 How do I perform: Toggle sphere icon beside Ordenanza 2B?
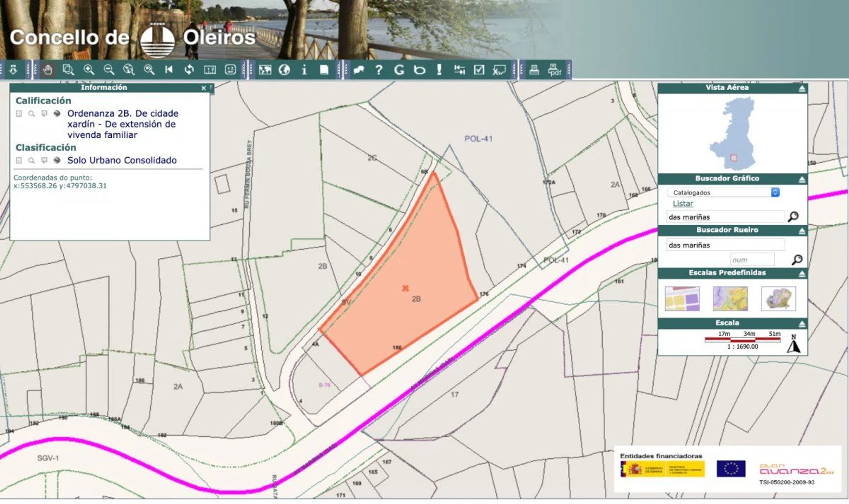[x=57, y=114]
